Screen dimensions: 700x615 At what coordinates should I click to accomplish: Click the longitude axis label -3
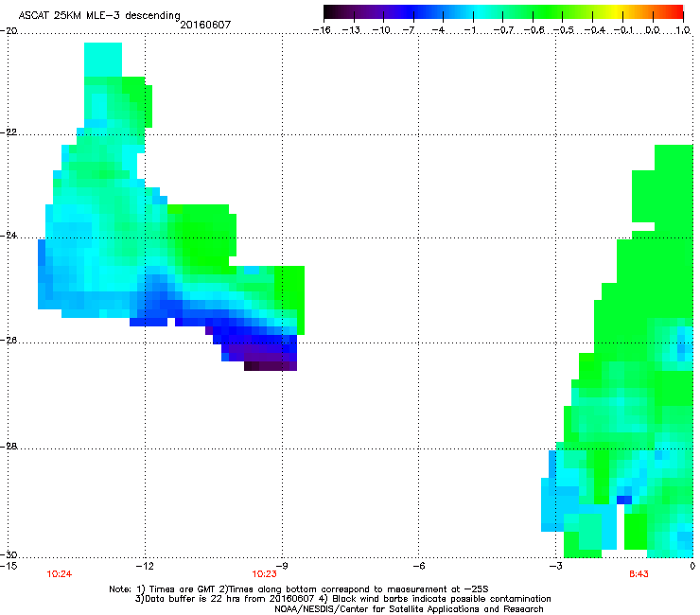point(555,566)
